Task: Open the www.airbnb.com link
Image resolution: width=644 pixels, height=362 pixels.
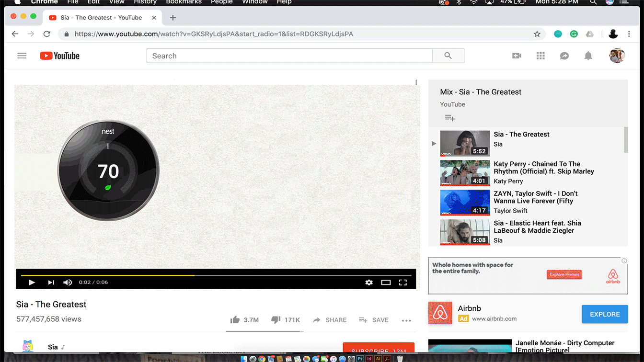Action: point(494,318)
